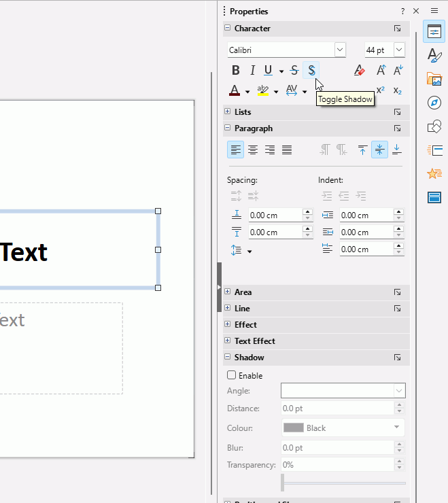Image resolution: width=448 pixels, height=503 pixels.
Task: Switch to the Styles sidebar tab
Action: click(x=434, y=55)
